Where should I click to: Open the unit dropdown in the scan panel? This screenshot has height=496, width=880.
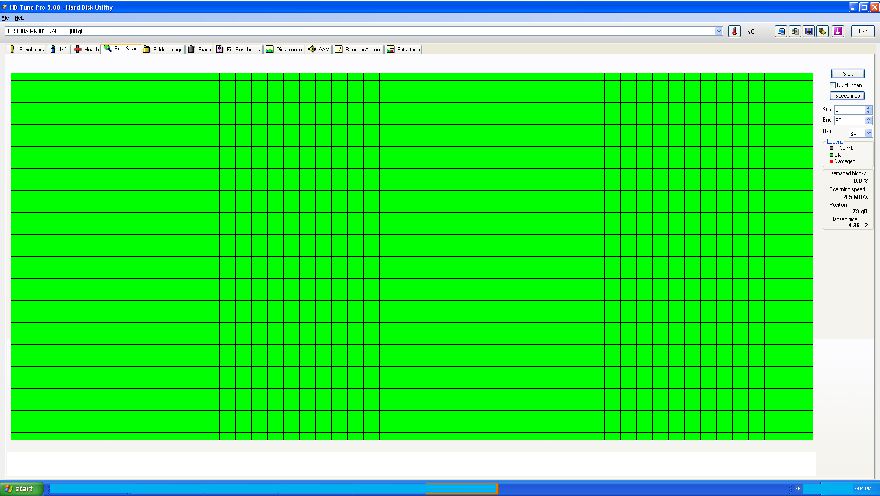[x=869, y=132]
